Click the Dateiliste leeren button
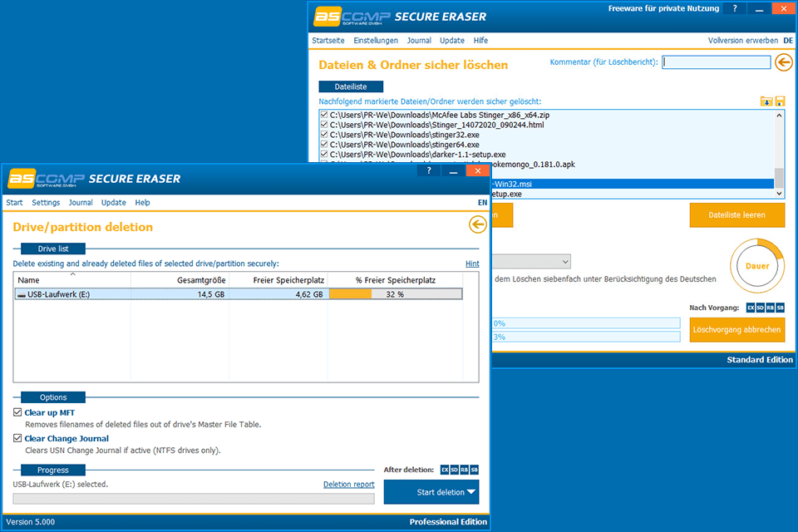 [x=737, y=214]
